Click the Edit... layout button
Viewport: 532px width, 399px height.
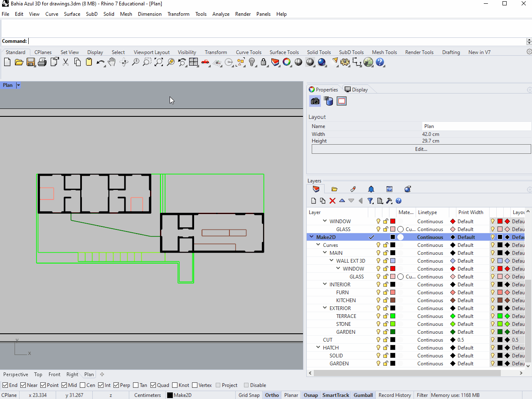(x=421, y=149)
